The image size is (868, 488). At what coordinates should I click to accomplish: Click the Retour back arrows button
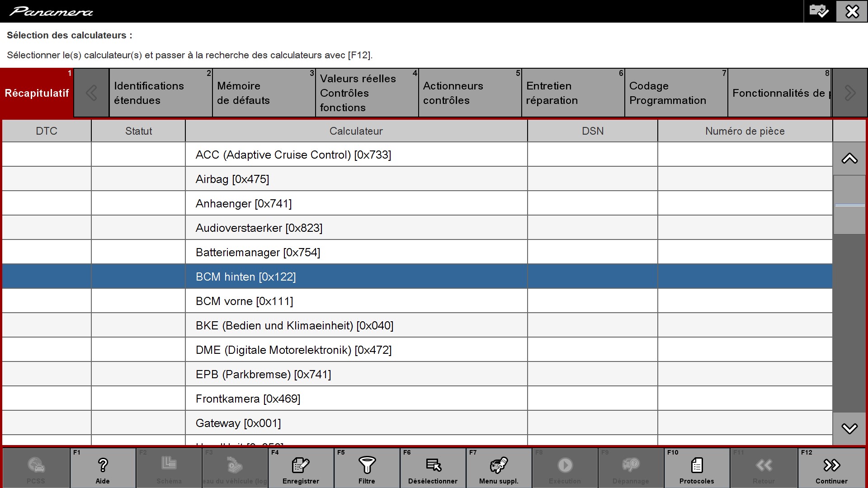pos(764,468)
